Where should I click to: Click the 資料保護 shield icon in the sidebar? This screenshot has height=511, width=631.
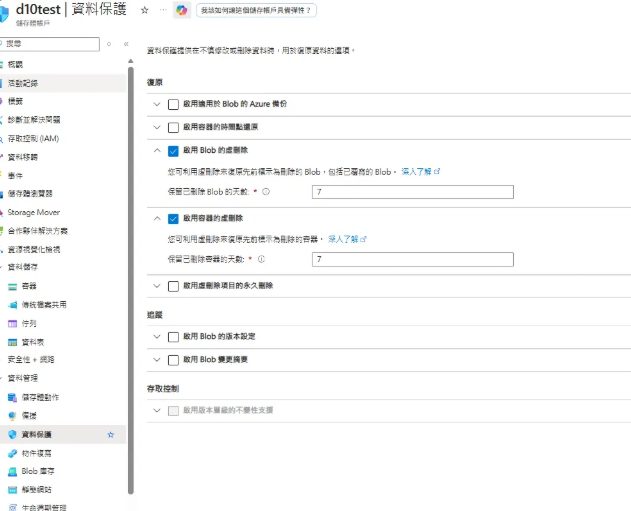tap(12, 435)
